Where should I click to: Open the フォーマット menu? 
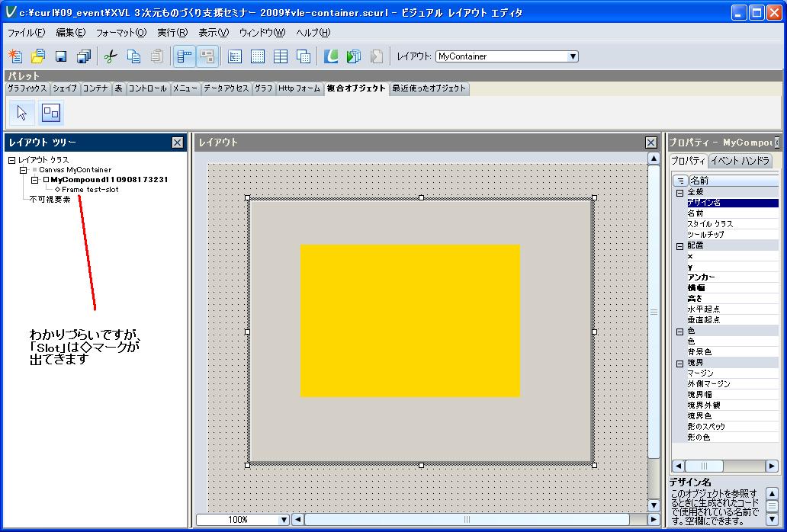pyautogui.click(x=120, y=33)
